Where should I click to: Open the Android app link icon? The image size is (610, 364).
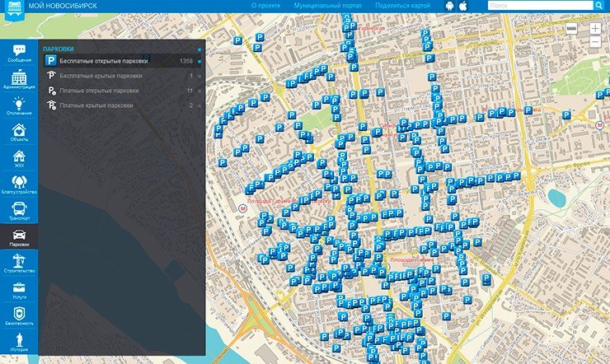click(x=450, y=6)
